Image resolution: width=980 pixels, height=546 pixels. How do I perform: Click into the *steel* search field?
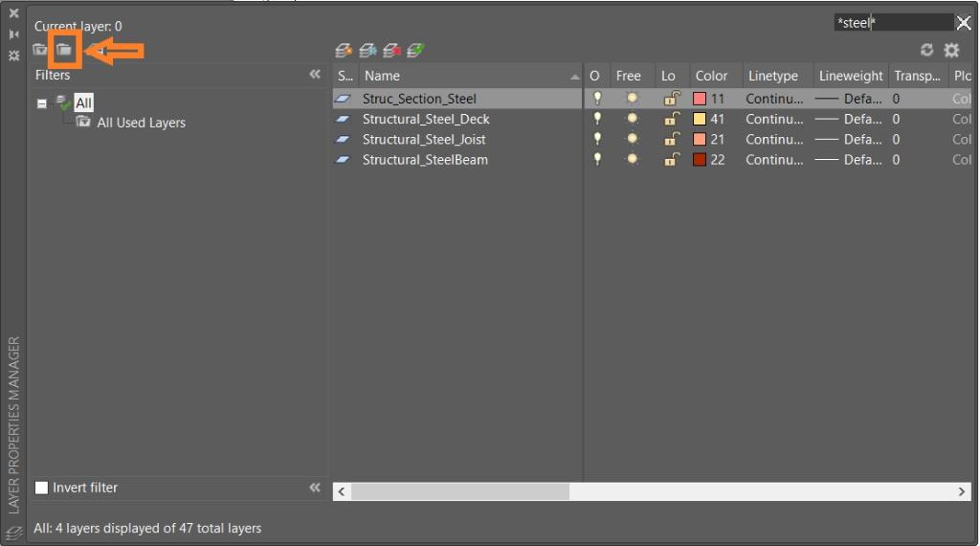895,23
